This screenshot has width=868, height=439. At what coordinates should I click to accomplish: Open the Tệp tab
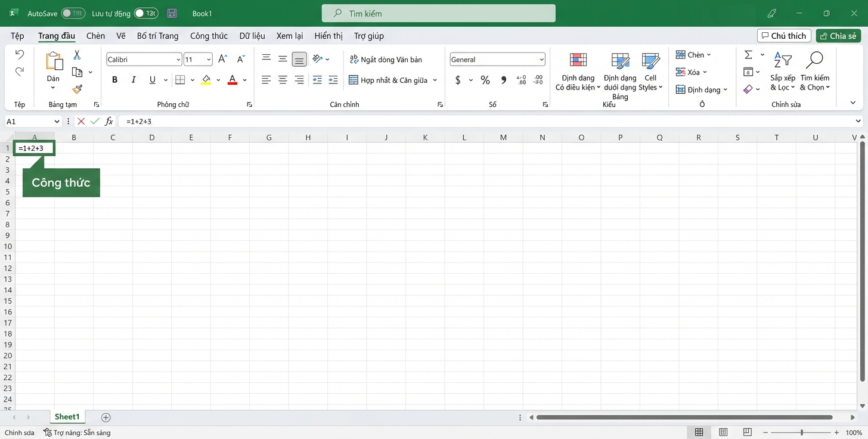click(x=17, y=36)
